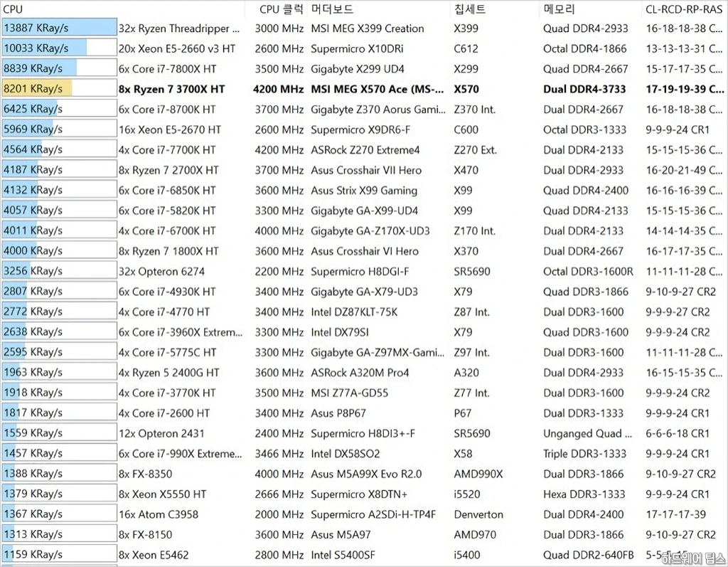Image resolution: width=728 pixels, height=567 pixels.
Task: Click the 20x Xeon E5-2660 v3 HT entry
Action: coord(177,49)
